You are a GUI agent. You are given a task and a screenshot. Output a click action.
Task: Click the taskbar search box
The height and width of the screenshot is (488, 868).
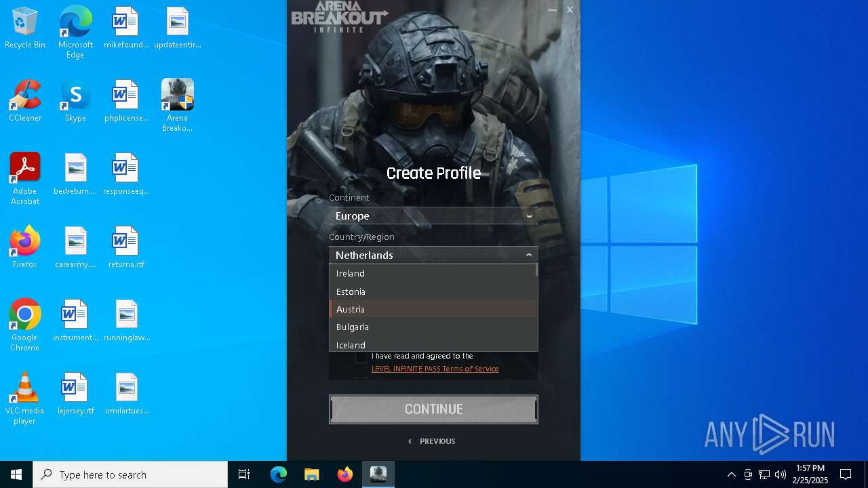click(130, 474)
